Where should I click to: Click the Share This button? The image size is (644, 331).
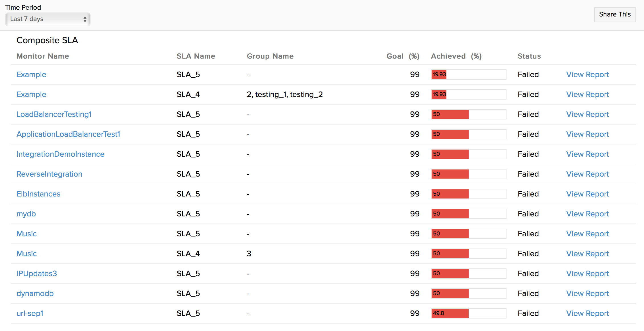[614, 15]
